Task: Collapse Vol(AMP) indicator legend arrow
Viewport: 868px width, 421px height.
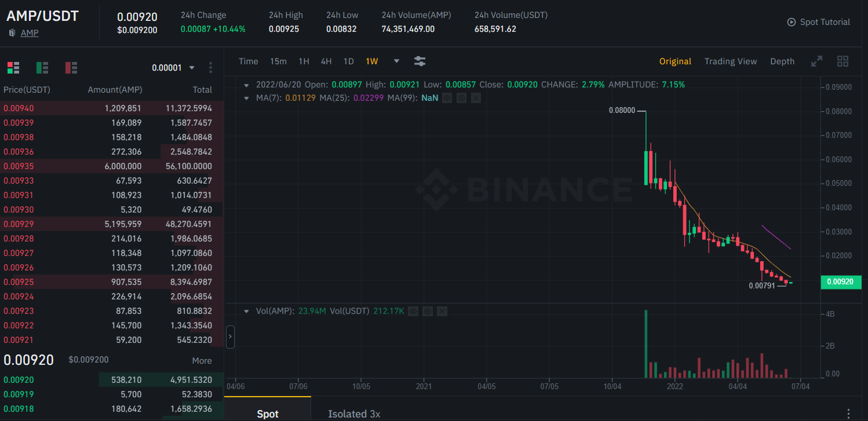Action: (247, 311)
